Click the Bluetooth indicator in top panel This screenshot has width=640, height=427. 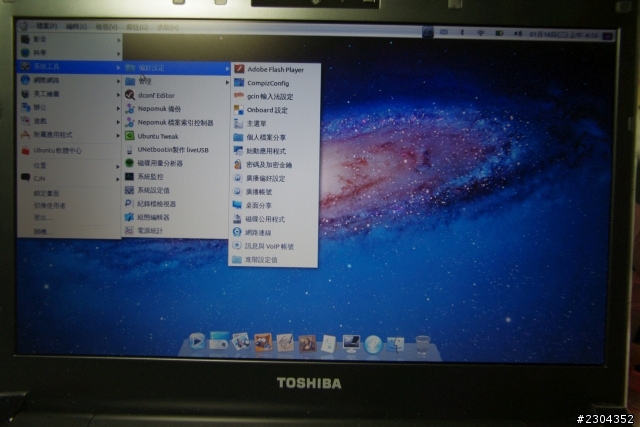[x=462, y=32]
